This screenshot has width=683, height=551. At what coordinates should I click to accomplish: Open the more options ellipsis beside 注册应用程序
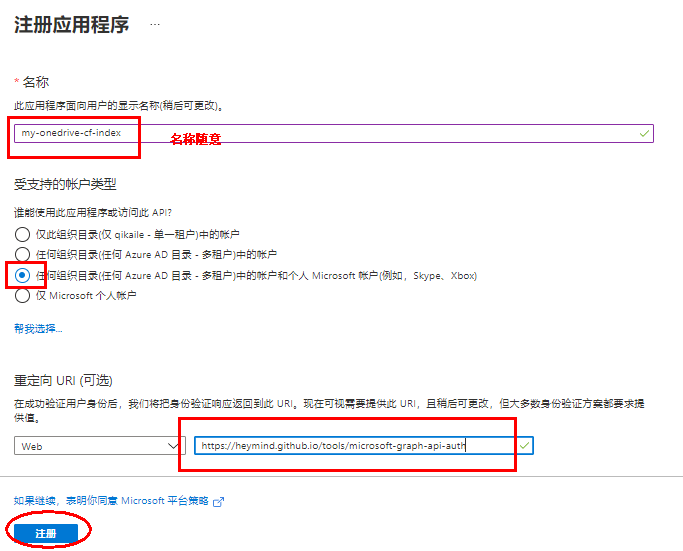coord(155,24)
